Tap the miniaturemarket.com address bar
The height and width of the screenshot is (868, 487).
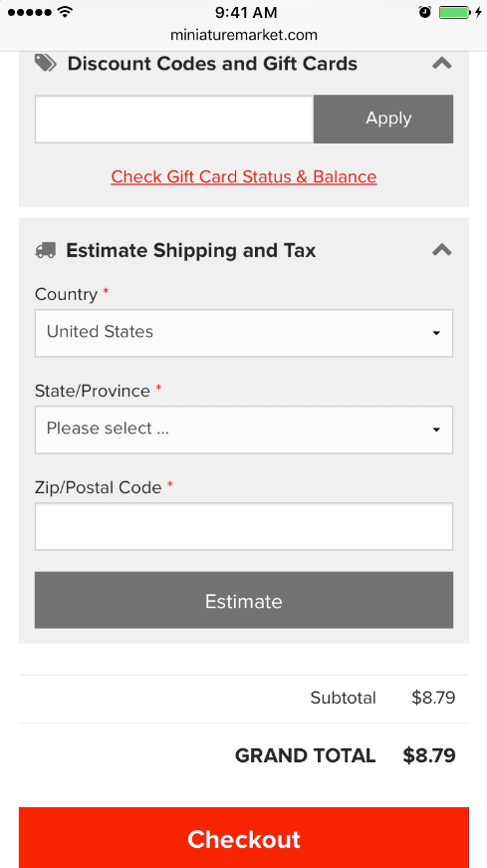tap(243, 36)
